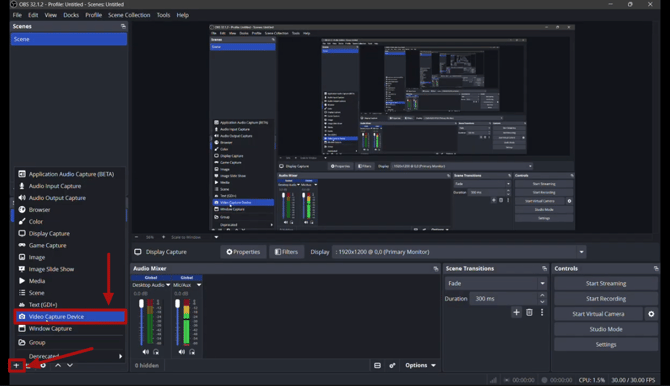Click the streaming status icon in status bar
The width and height of the screenshot is (670, 386).
tap(507, 380)
